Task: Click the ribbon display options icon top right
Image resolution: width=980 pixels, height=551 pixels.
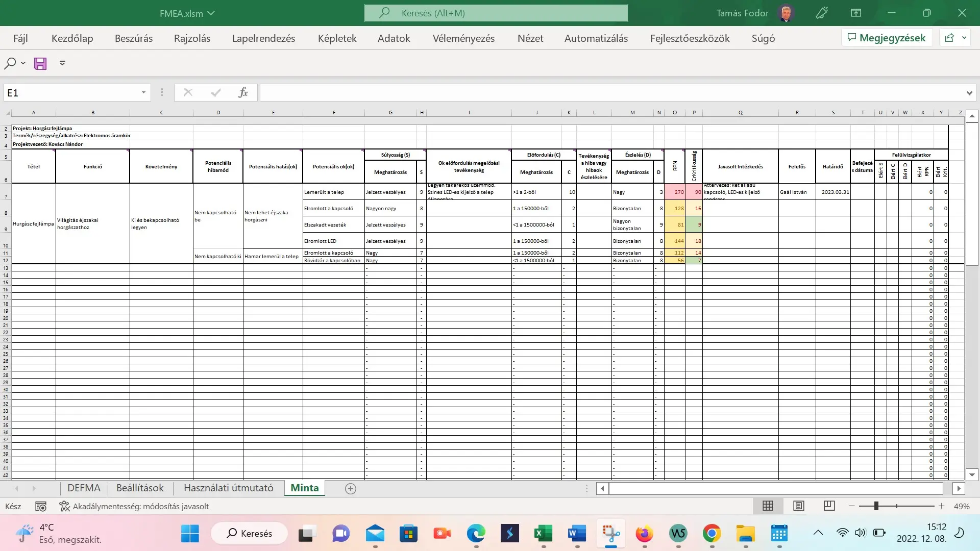Action: pos(856,13)
